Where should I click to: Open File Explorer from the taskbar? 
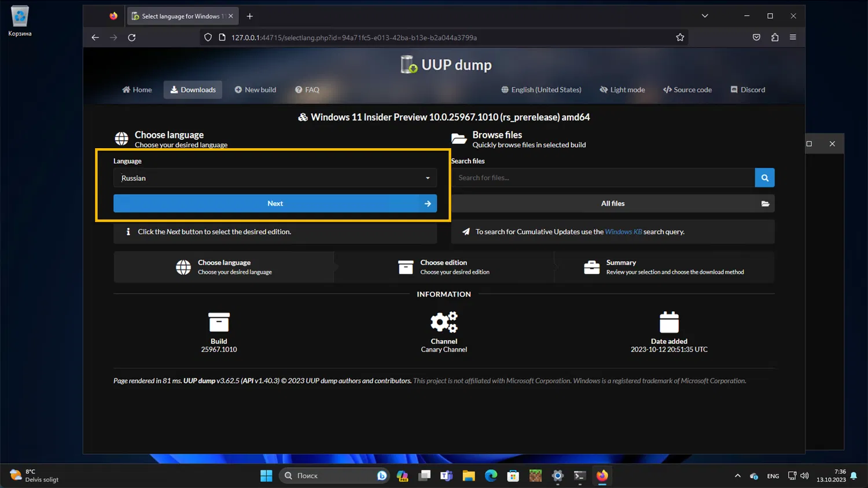pyautogui.click(x=469, y=476)
